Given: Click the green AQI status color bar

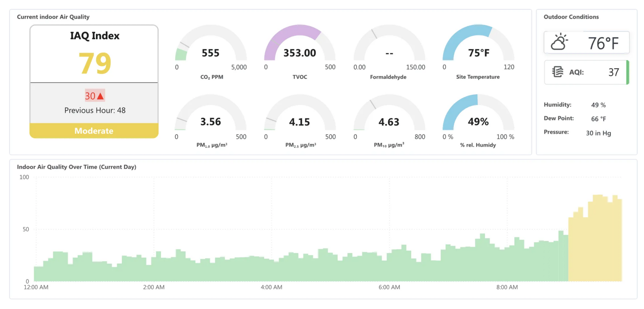Looking at the screenshot, I should click(x=627, y=72).
